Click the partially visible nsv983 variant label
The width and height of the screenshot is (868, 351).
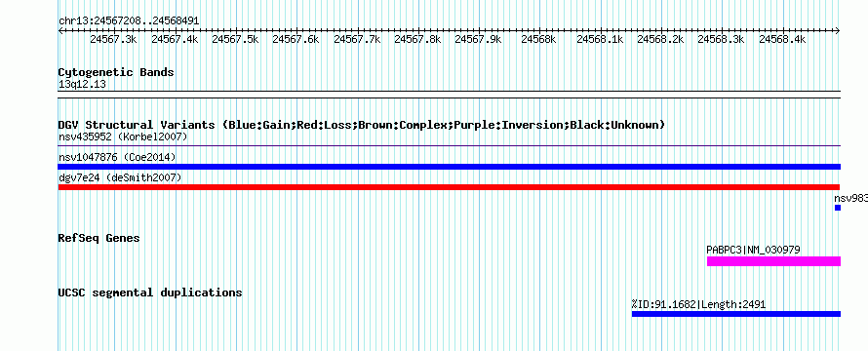[x=850, y=198]
